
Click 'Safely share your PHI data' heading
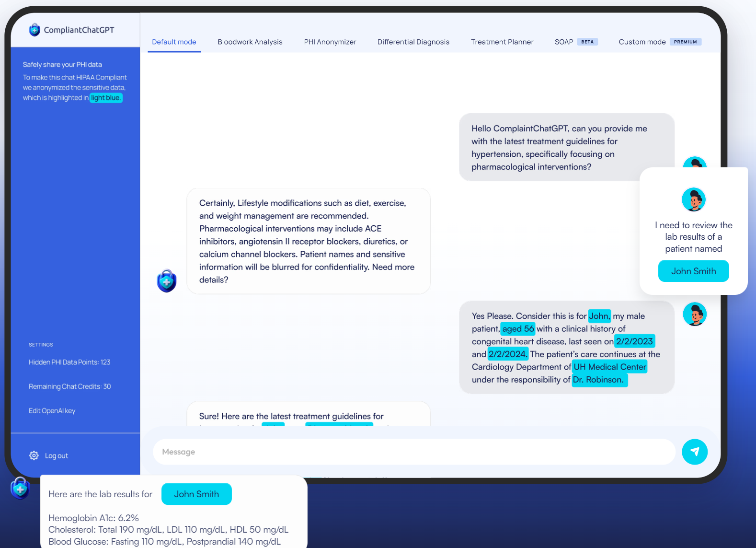[x=62, y=64]
